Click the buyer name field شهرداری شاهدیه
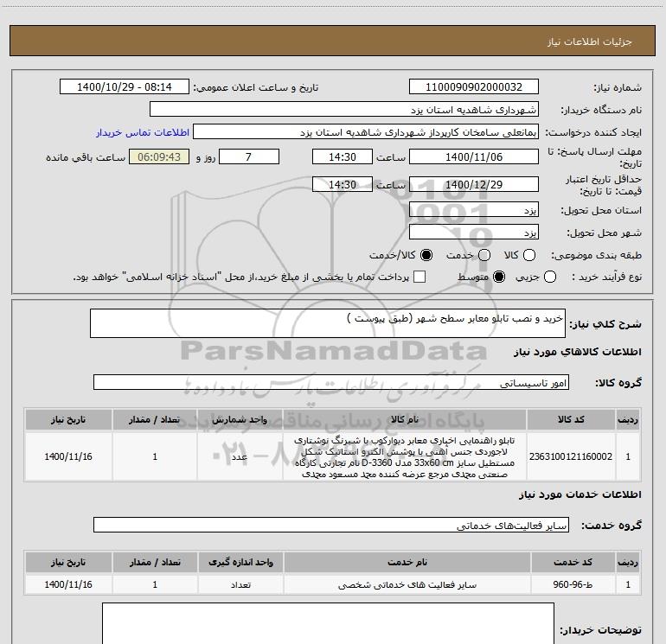Viewport: 666px width, 644px height. (x=344, y=109)
